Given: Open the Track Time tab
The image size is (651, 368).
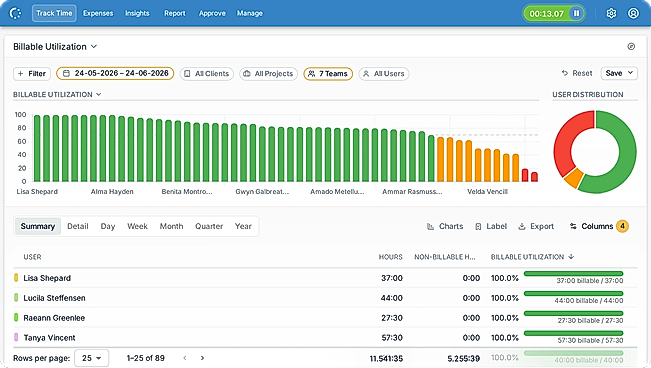Looking at the screenshot, I should [54, 13].
